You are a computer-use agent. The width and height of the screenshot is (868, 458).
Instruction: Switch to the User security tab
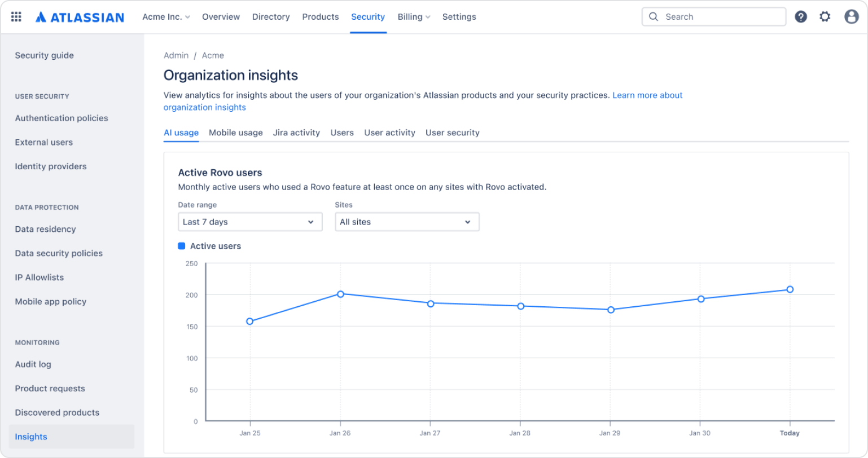[453, 133]
